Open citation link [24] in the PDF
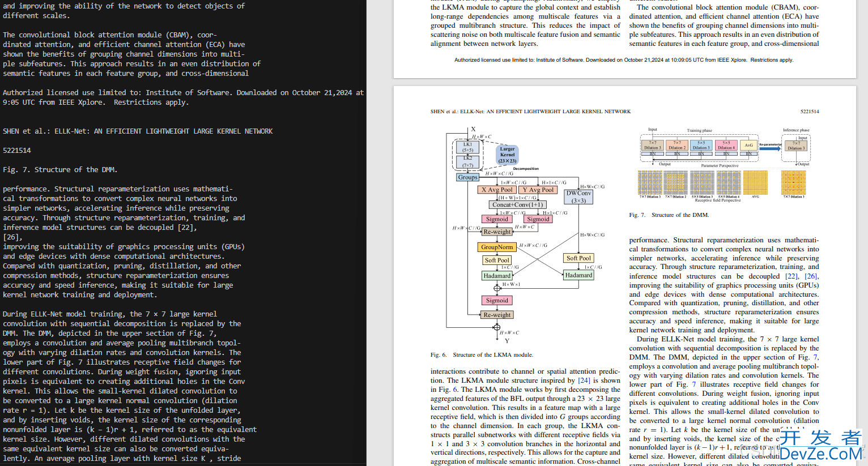 coord(584,381)
